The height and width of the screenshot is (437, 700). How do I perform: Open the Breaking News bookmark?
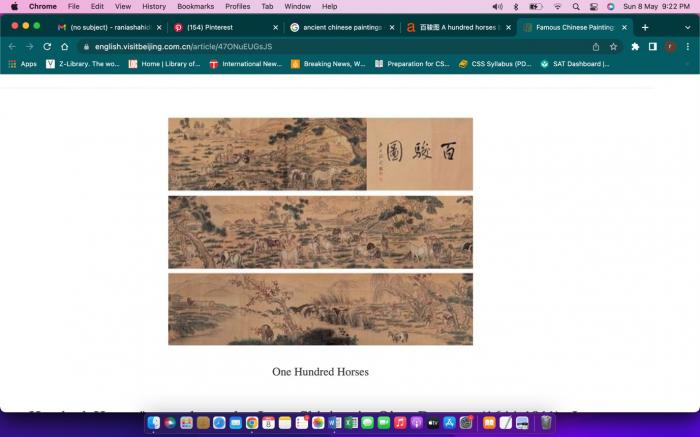pyautogui.click(x=328, y=64)
